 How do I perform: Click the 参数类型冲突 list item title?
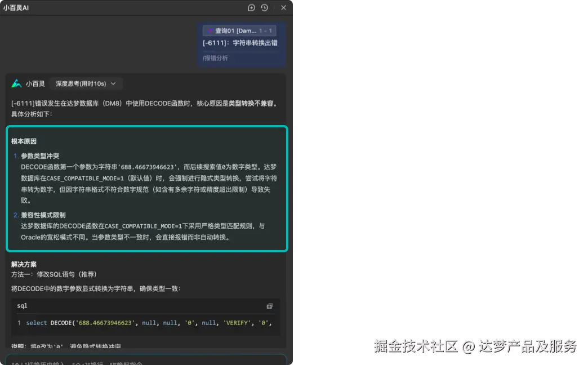[x=40, y=156]
